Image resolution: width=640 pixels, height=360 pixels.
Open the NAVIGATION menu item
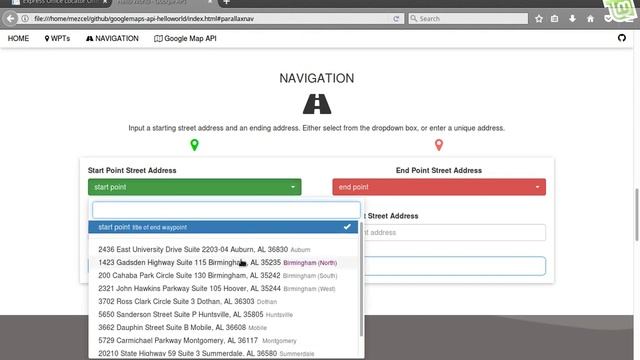click(x=112, y=38)
